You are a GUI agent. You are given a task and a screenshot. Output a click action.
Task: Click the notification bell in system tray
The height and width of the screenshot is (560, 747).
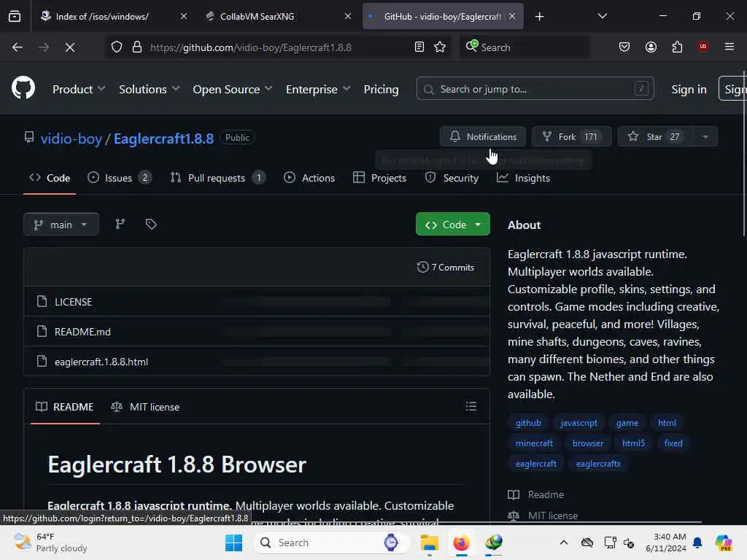point(697,542)
